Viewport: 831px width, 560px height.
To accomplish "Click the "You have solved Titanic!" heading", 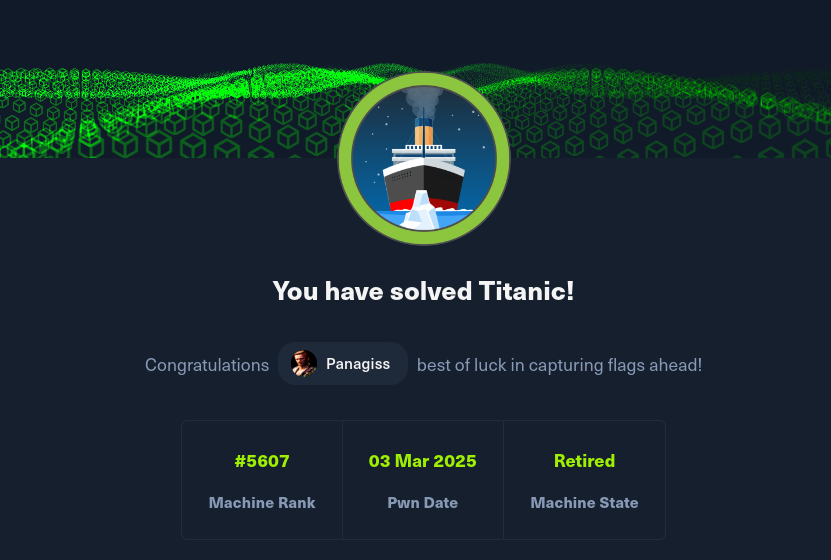I will coord(423,291).
